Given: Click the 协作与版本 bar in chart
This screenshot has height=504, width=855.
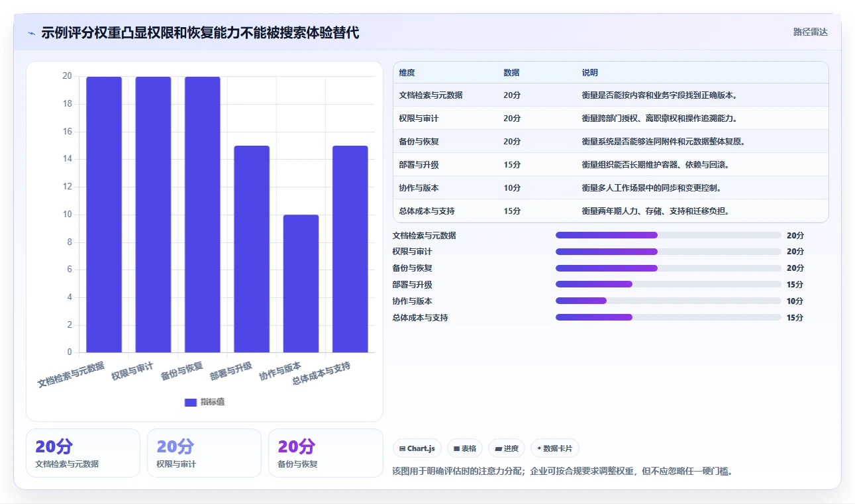Looking at the screenshot, I should (x=301, y=283).
